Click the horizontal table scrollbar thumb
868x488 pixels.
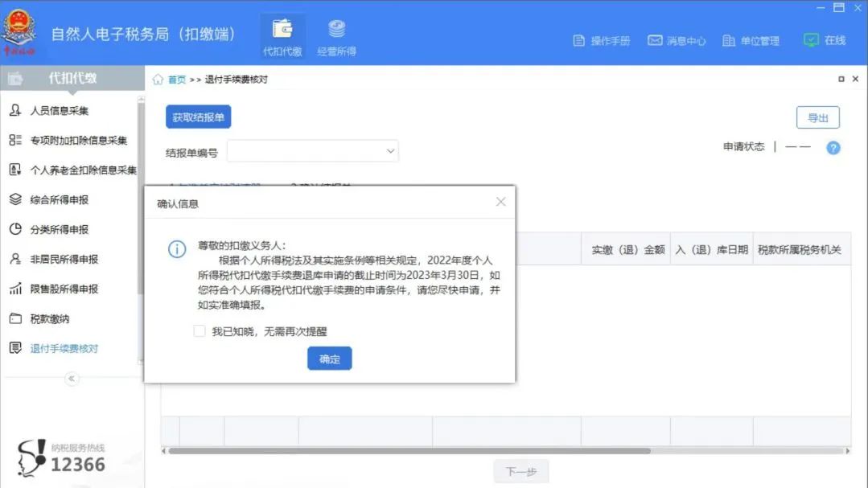point(409,451)
